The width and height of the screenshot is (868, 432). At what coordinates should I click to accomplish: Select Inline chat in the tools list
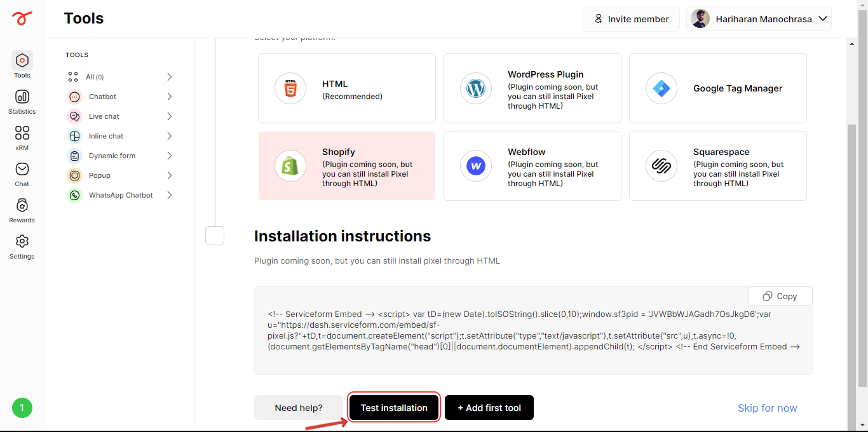[120, 136]
